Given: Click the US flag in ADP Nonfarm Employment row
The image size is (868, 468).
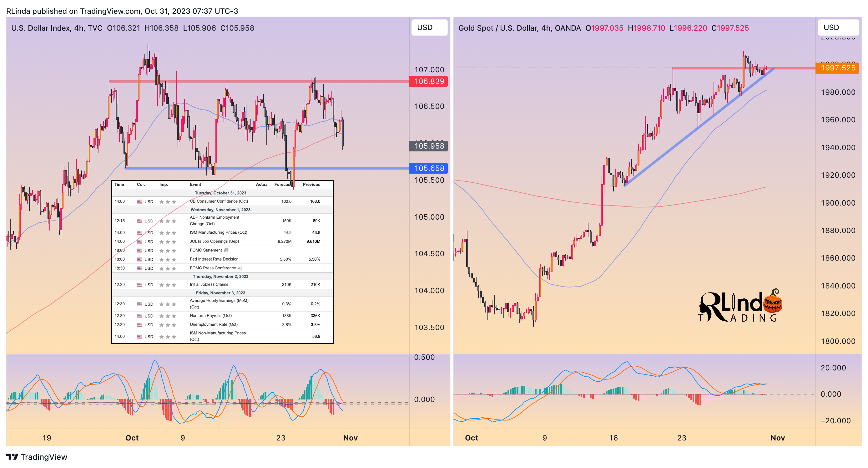Looking at the screenshot, I should [x=139, y=221].
